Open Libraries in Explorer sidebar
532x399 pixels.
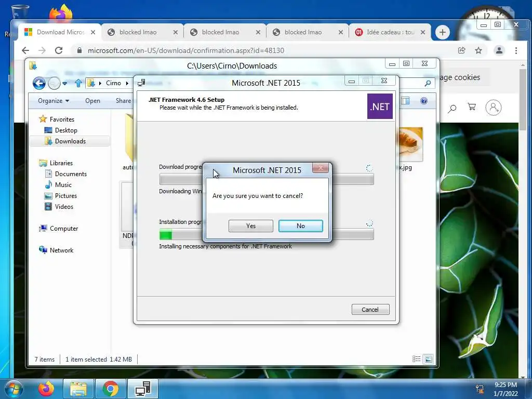(x=61, y=163)
